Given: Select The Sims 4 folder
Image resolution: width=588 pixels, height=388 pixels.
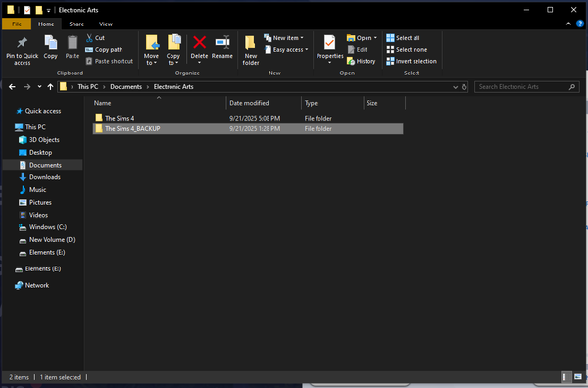Looking at the screenshot, I should (x=248, y=119).
